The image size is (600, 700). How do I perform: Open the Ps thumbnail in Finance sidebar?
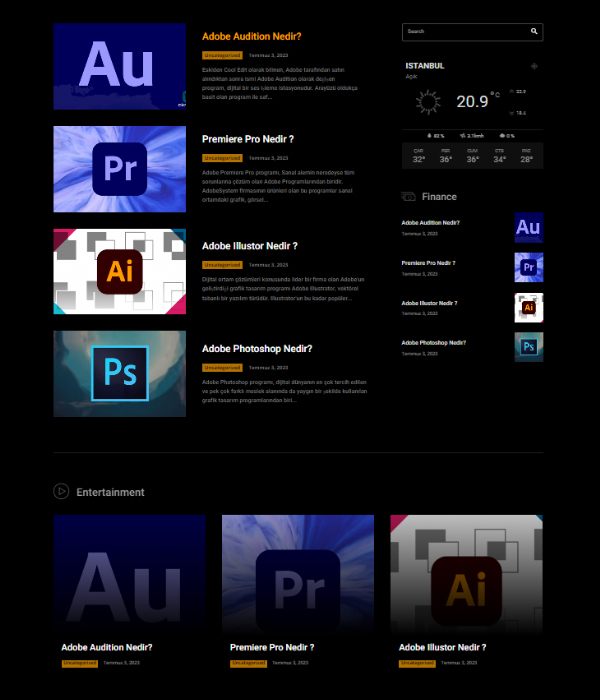click(528, 347)
